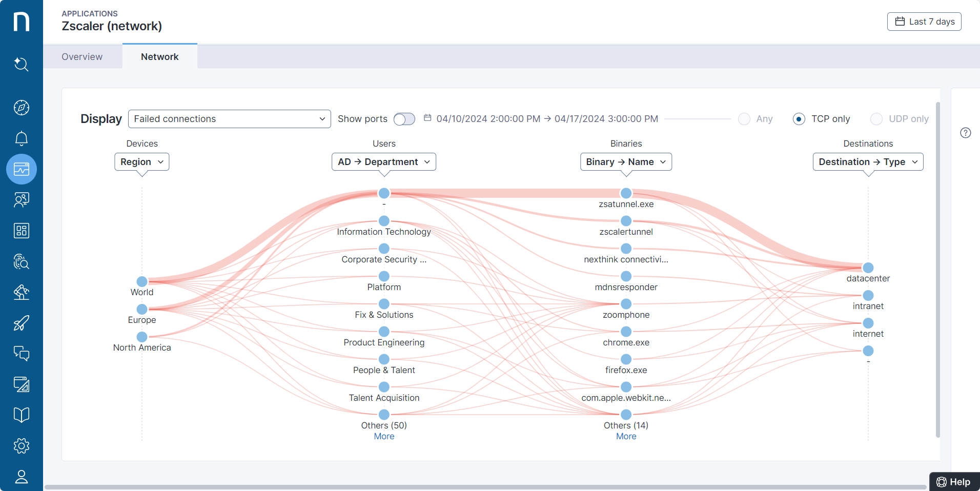Open the Failed connections display dropdown
Screen dimensions: 980x491
(229, 118)
